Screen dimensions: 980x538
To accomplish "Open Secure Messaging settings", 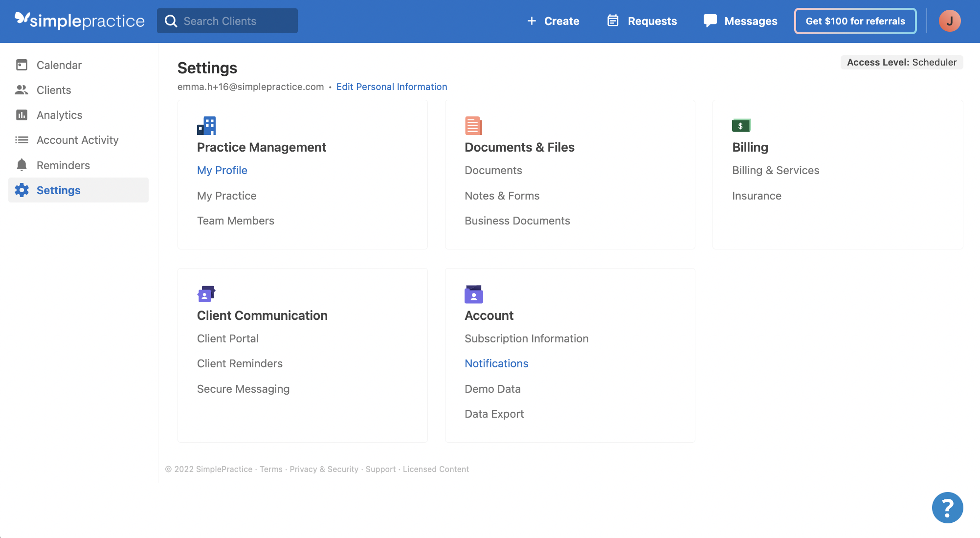I will pyautogui.click(x=244, y=389).
